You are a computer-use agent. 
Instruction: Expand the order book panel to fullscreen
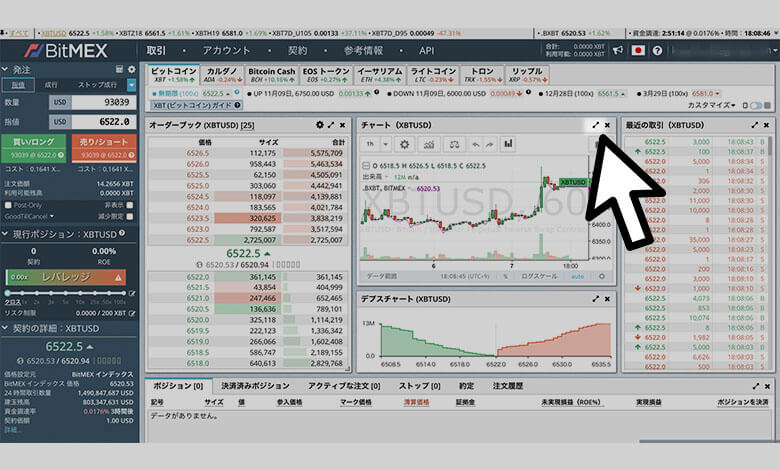point(331,125)
